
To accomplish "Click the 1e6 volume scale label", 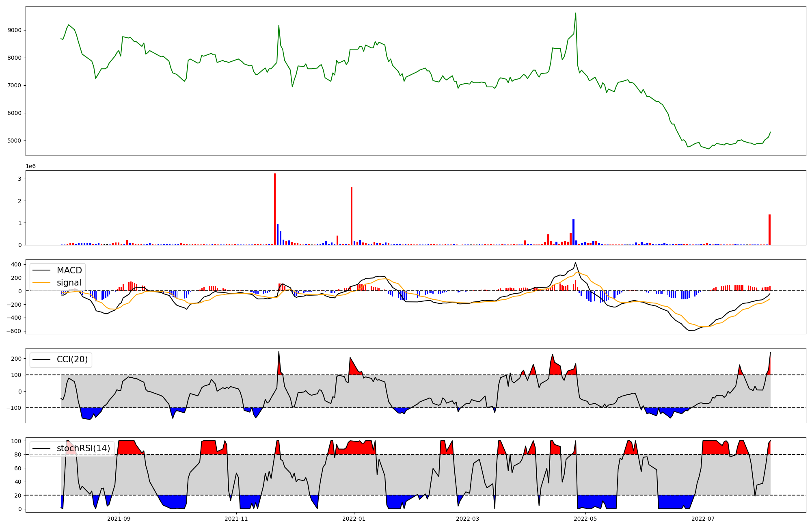I will click(x=30, y=167).
